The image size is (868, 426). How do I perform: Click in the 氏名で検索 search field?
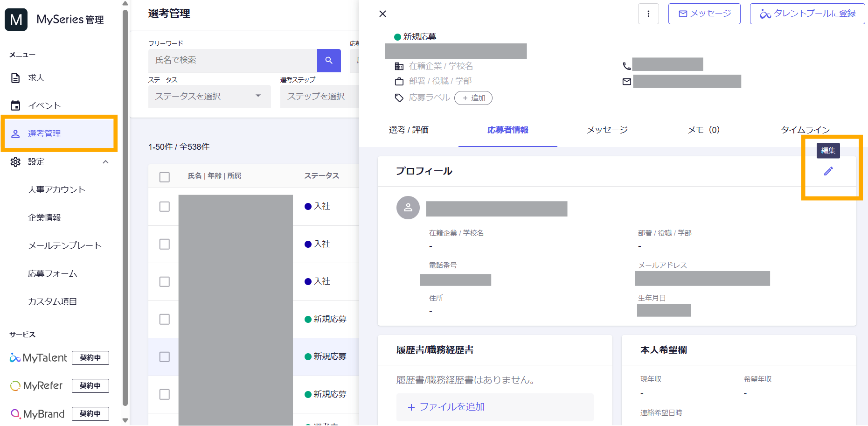click(x=232, y=60)
